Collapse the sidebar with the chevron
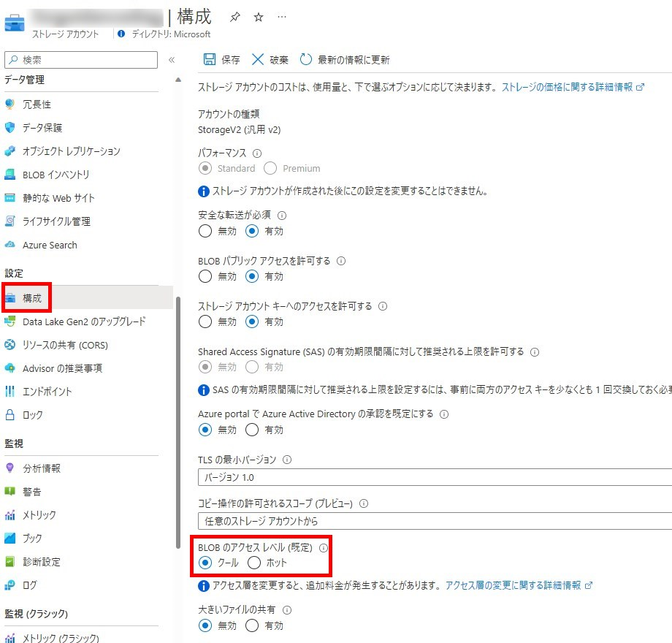The image size is (672, 643). tap(172, 61)
